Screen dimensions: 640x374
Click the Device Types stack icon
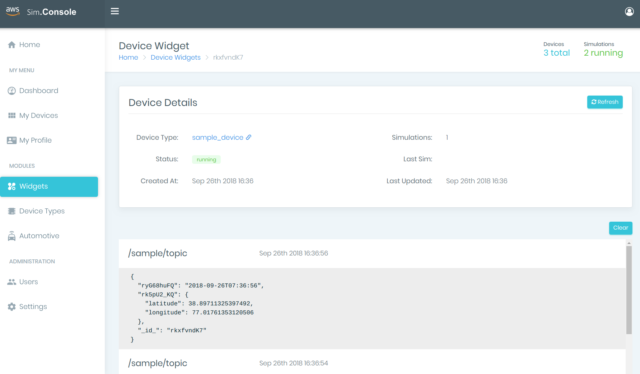(12, 211)
